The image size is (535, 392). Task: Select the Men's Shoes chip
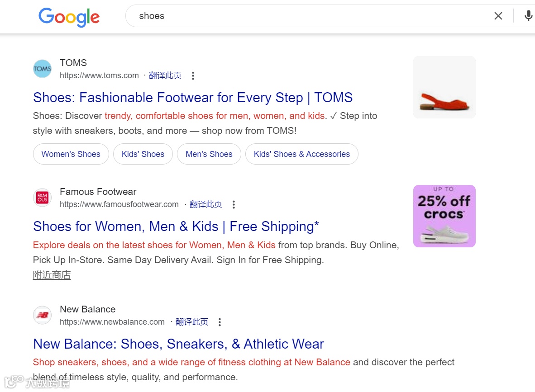coord(209,154)
